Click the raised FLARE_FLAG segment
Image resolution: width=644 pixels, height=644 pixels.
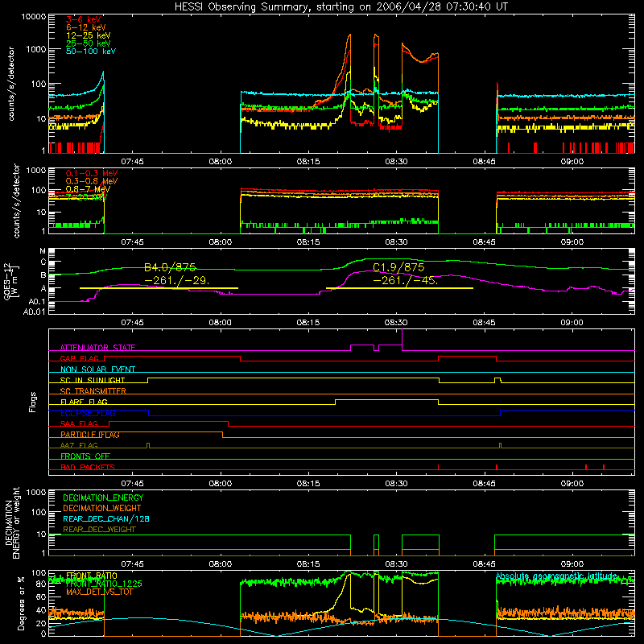[x=387, y=399]
